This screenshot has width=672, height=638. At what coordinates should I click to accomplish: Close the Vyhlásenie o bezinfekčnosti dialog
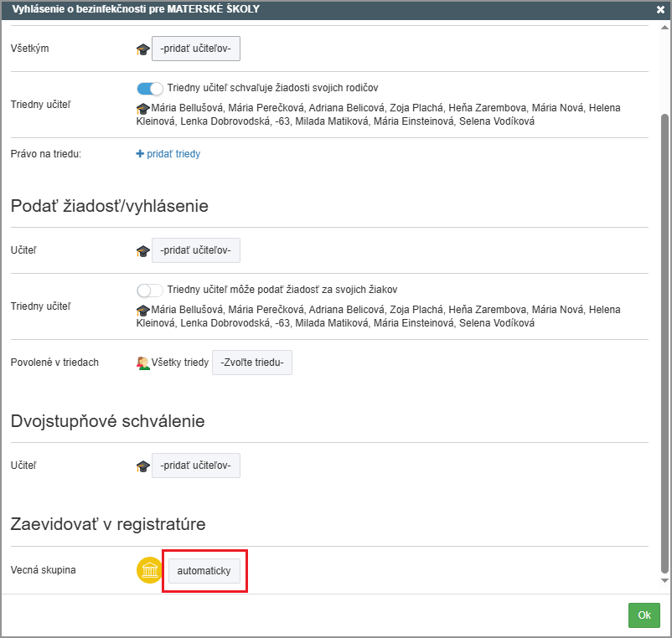pos(660,10)
